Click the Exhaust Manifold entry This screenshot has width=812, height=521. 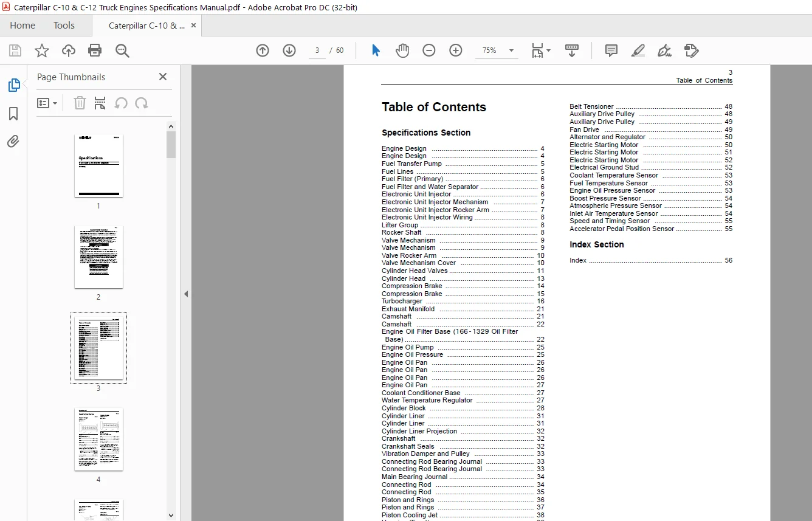(463, 309)
